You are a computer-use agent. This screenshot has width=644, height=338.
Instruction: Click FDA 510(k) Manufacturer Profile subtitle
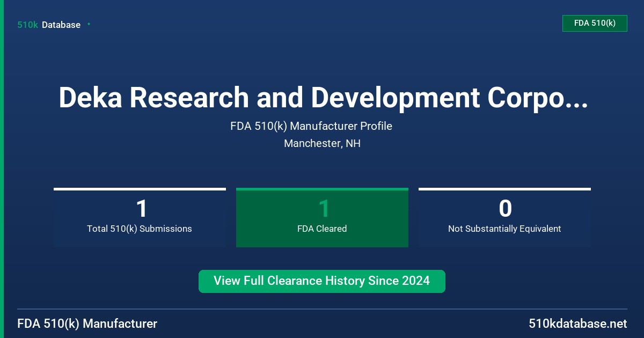[x=311, y=126]
